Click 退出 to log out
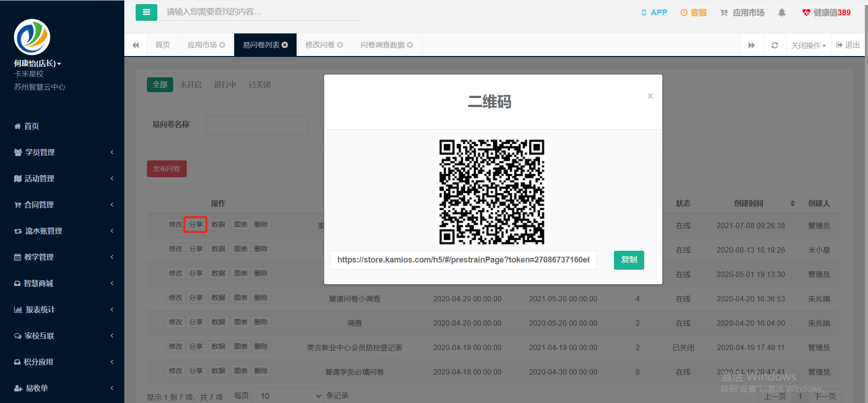This screenshot has width=868, height=403. 848,45
